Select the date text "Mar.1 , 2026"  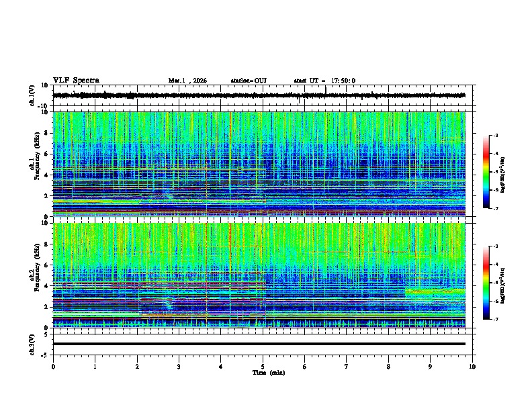pyautogui.click(x=187, y=81)
